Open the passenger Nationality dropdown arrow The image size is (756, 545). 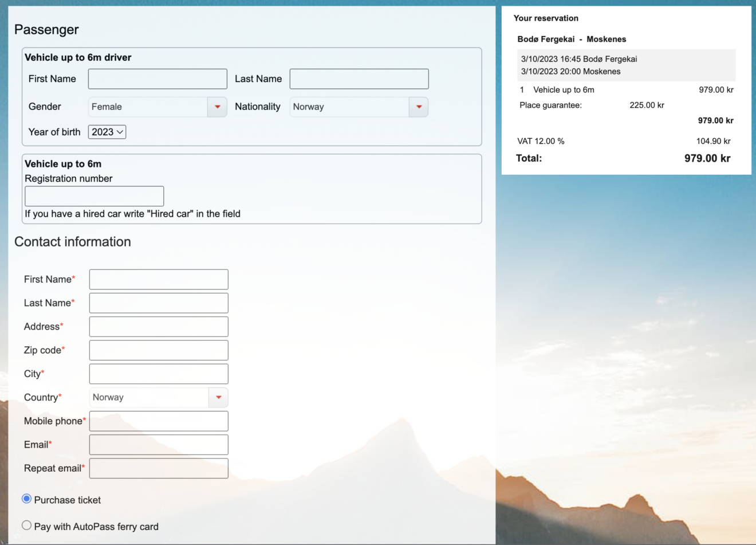pyautogui.click(x=419, y=107)
